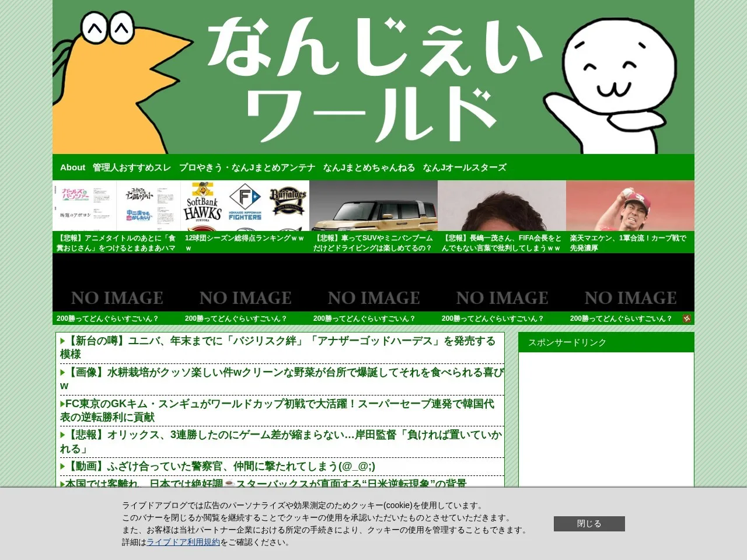
Task: Close the cookie banner with 閉じる
Action: point(589,524)
